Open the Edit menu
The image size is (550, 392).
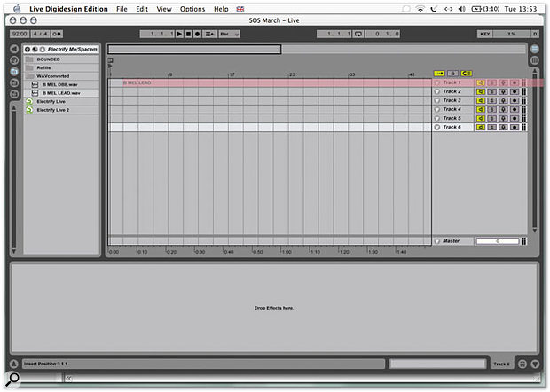(x=142, y=9)
